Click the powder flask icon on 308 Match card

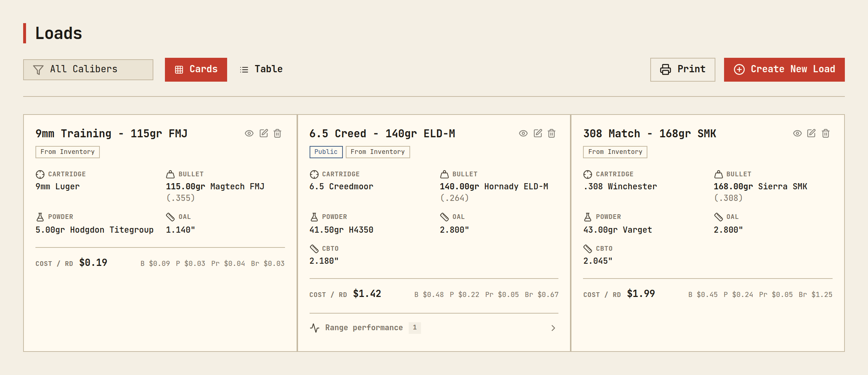[588, 217]
